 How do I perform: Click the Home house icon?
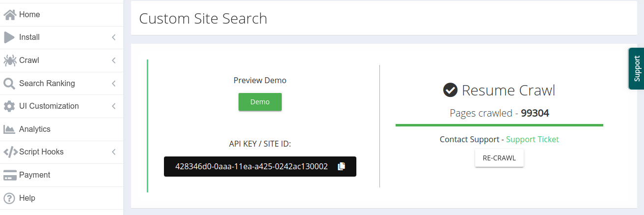point(10,15)
